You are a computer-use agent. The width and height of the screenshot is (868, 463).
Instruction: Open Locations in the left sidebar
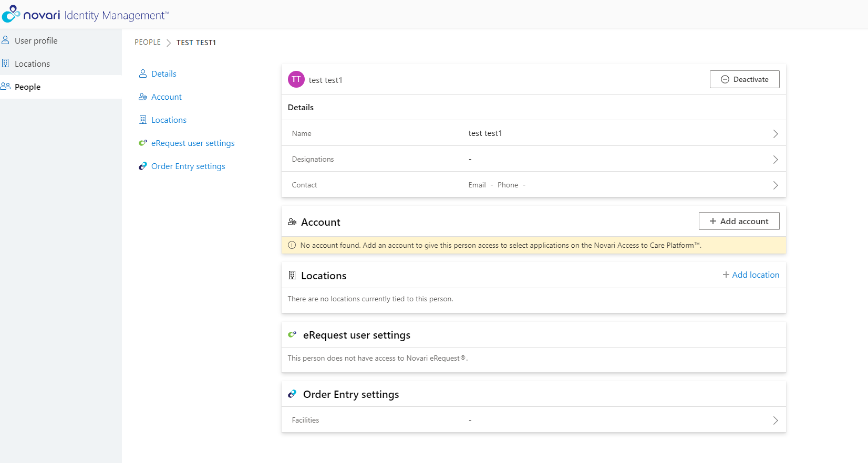pyautogui.click(x=61, y=64)
